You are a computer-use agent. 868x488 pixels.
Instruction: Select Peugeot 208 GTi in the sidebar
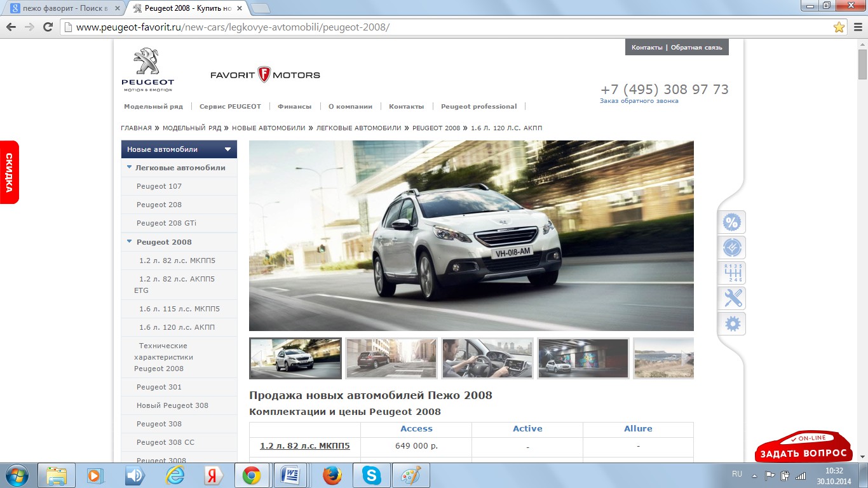166,223
